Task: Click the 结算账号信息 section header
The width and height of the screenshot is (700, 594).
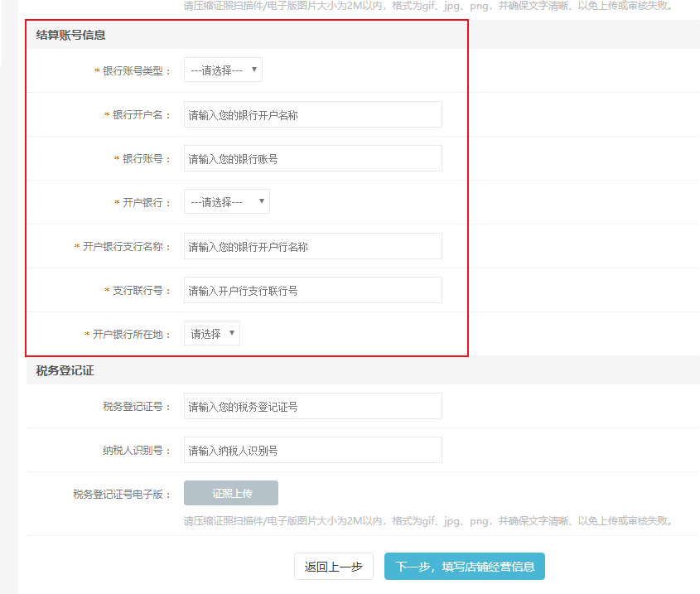Action: [70, 35]
